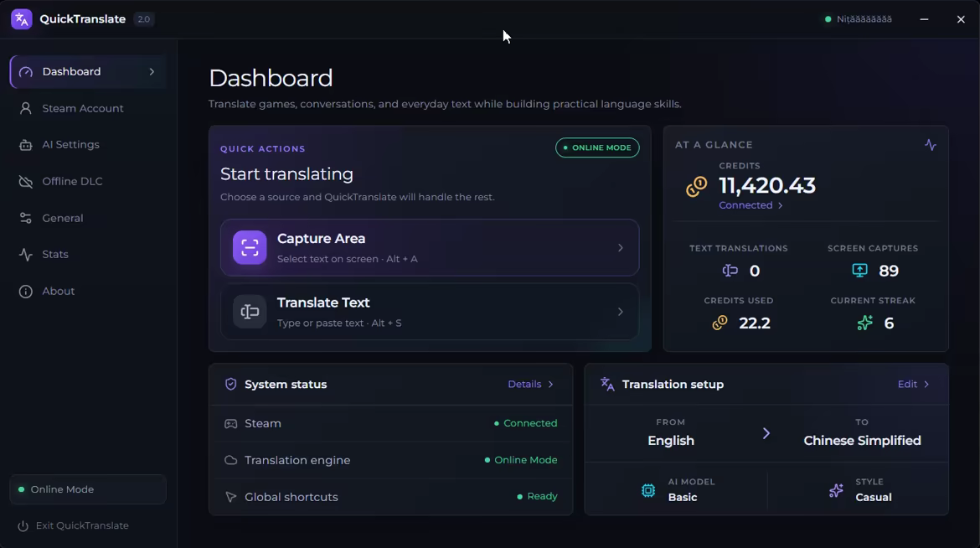The height and width of the screenshot is (548, 980).
Task: Click the Translate Text cursor icon
Action: [x=250, y=312]
